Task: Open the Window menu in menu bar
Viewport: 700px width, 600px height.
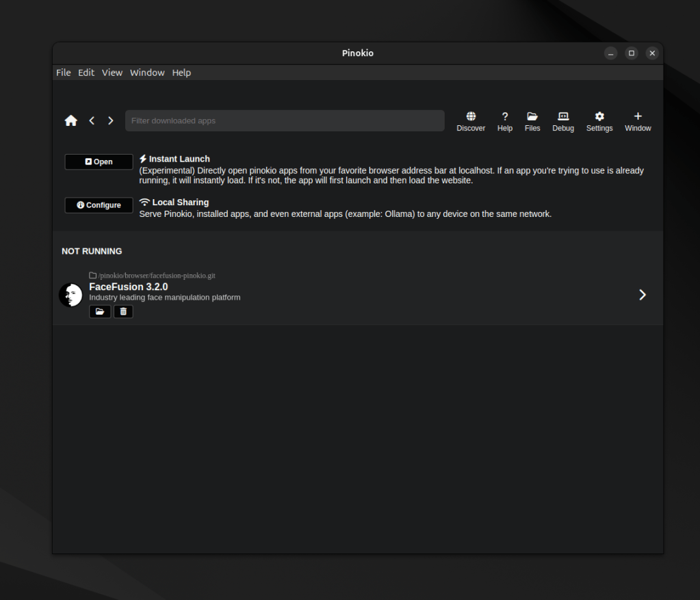Action: point(147,73)
